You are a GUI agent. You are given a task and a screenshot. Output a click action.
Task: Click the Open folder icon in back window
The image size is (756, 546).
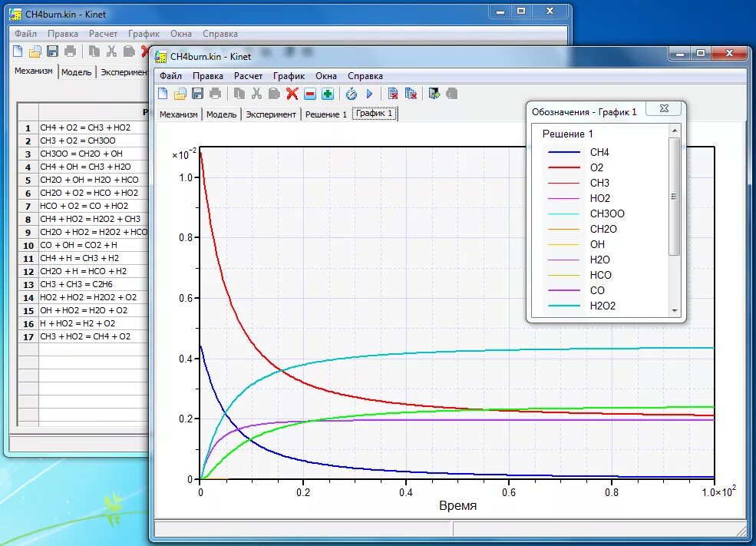click(35, 51)
